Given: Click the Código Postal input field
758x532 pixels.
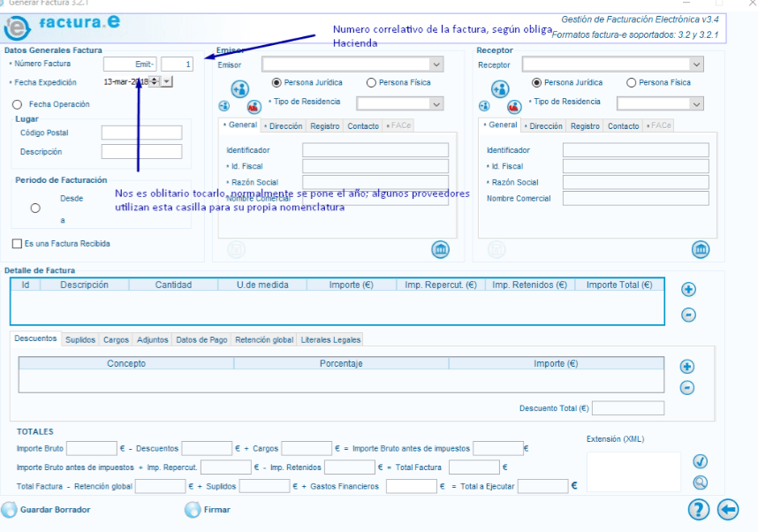Looking at the screenshot, I should click(x=141, y=133).
